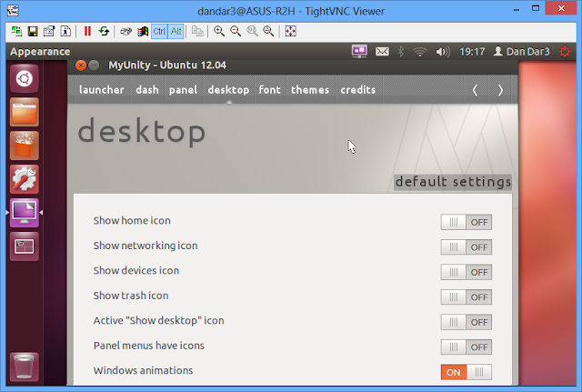Click the Appearance title in top panel
The image size is (582, 392).
pos(40,52)
